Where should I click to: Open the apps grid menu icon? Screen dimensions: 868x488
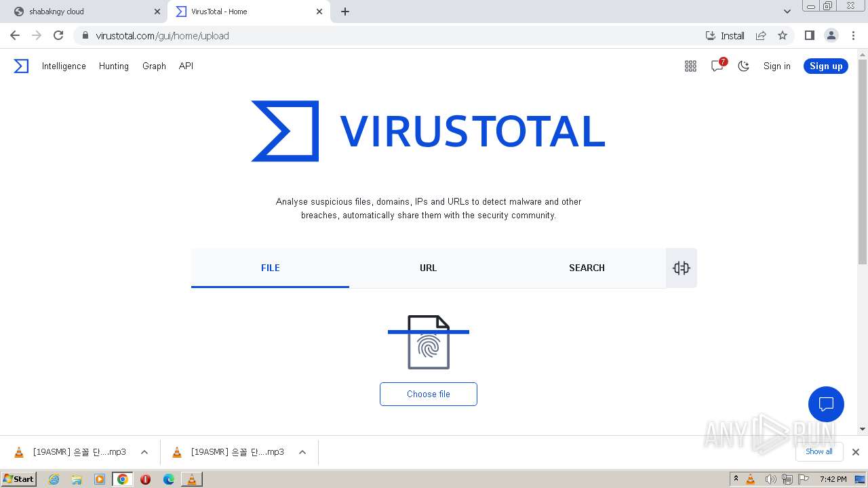coord(690,66)
